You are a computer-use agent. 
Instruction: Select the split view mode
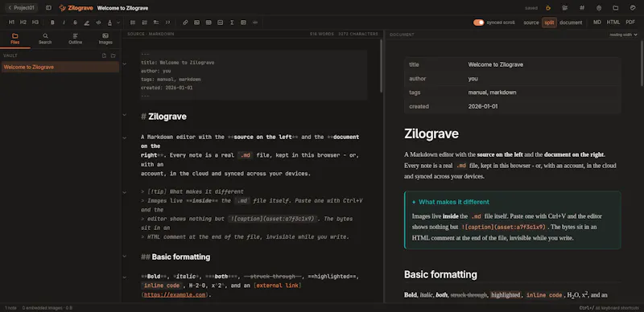point(549,23)
